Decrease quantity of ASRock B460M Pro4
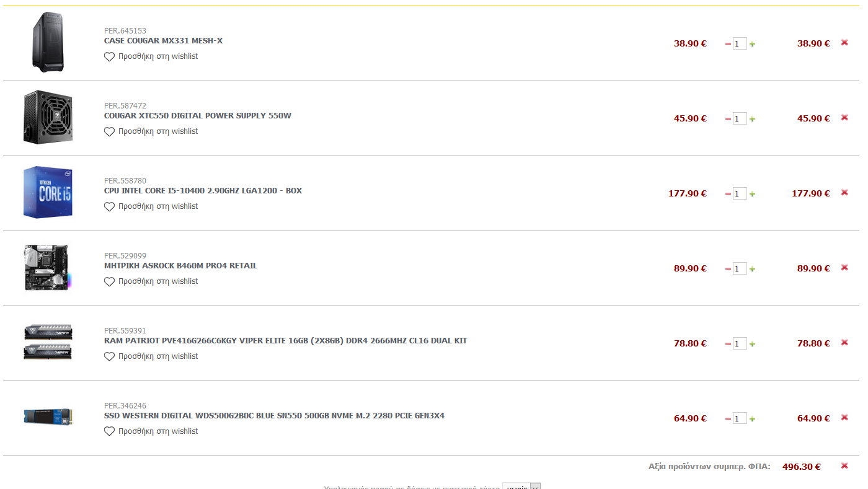 (x=728, y=269)
